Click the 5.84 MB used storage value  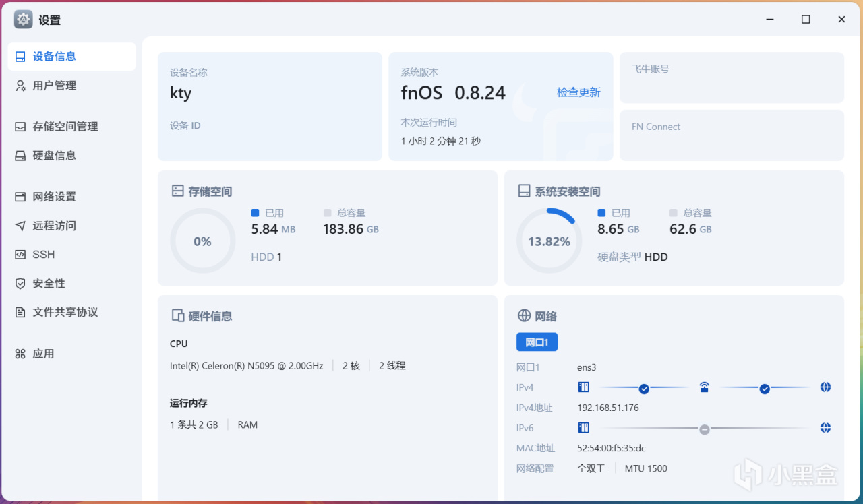[273, 229]
